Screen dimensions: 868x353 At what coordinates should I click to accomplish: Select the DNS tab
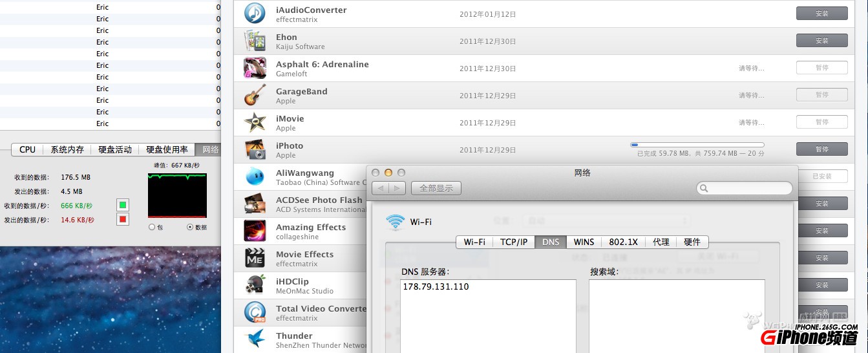pos(551,242)
